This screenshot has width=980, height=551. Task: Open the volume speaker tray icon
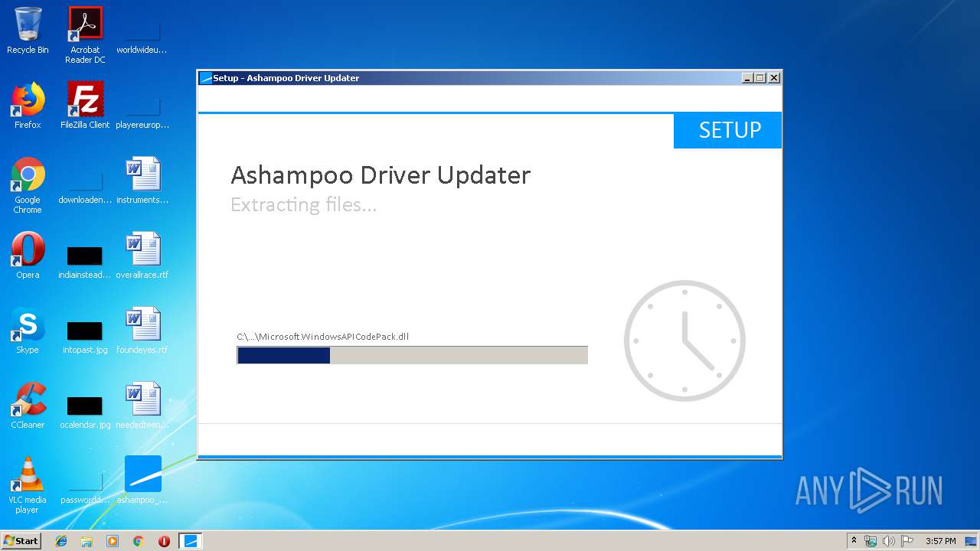[x=889, y=541]
